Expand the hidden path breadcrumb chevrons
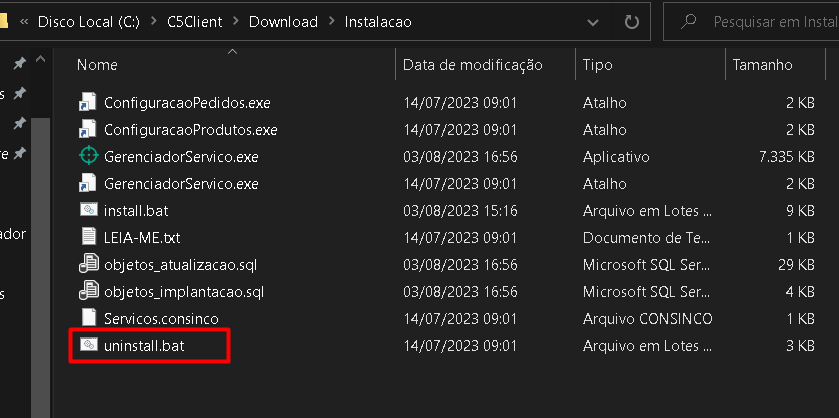The height and width of the screenshot is (418, 839). pyautogui.click(x=23, y=21)
